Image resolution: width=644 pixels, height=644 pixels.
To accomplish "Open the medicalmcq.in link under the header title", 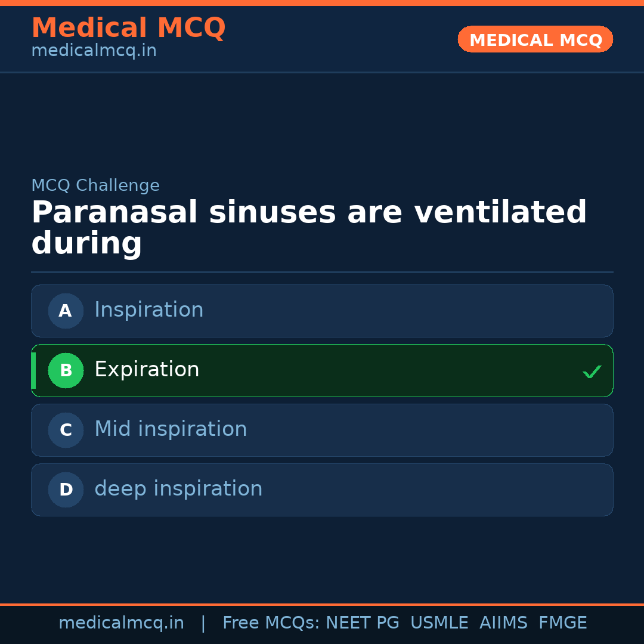I will click(94, 51).
